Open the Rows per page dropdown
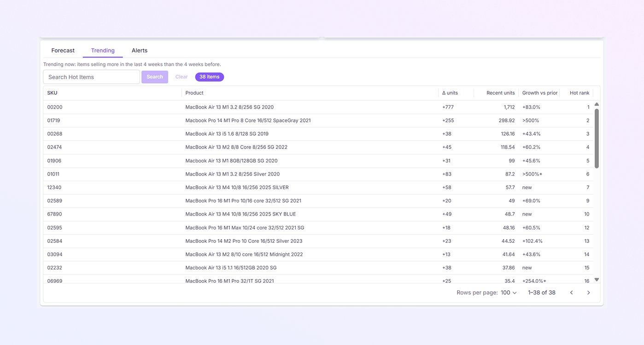The image size is (644, 345). coord(509,293)
